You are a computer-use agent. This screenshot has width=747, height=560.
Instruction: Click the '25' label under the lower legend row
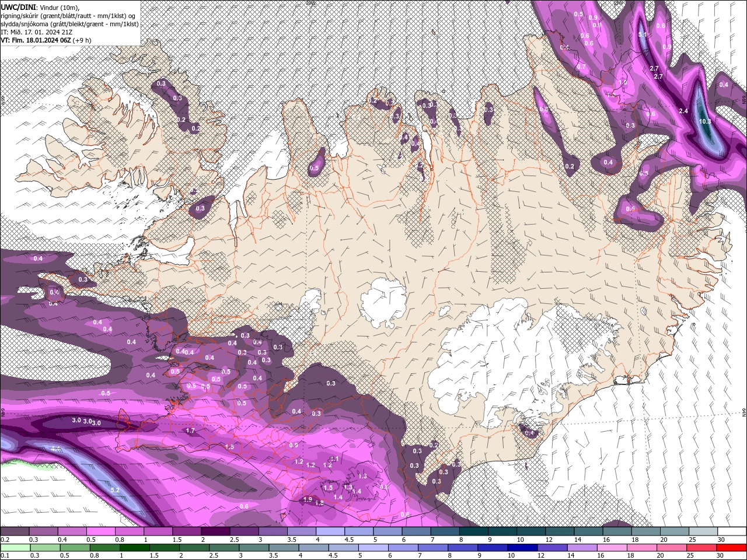click(690, 555)
